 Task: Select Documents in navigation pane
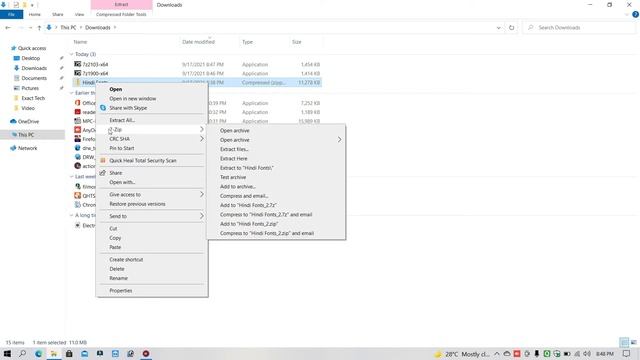(34, 78)
